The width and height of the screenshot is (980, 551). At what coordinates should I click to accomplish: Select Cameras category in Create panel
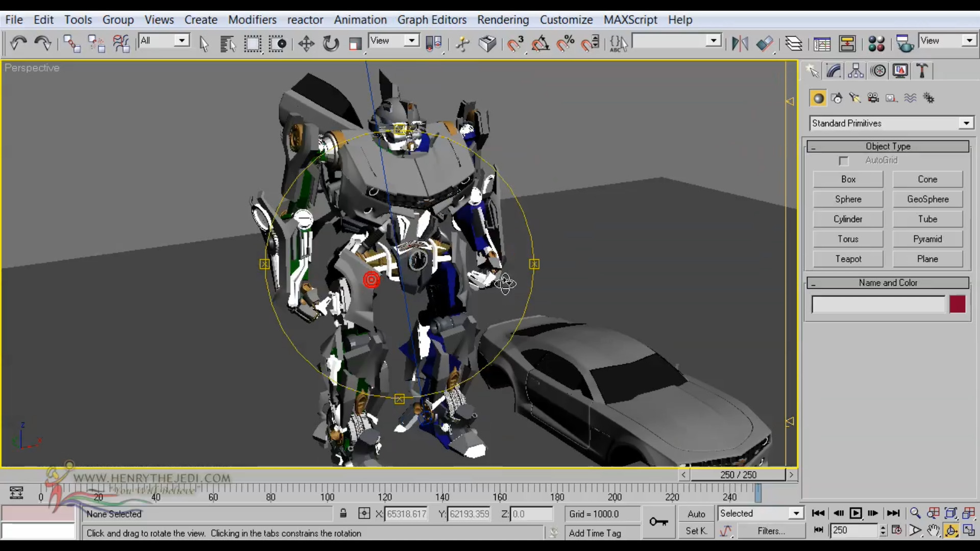click(873, 98)
